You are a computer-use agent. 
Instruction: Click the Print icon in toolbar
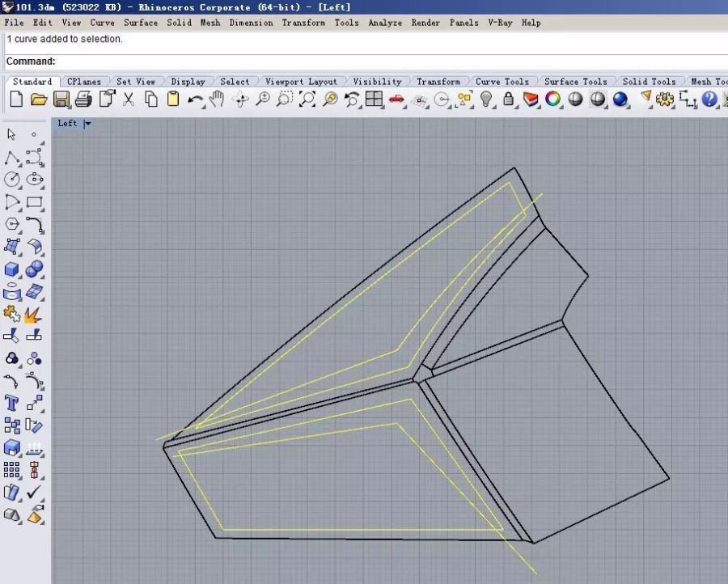pyautogui.click(x=83, y=99)
